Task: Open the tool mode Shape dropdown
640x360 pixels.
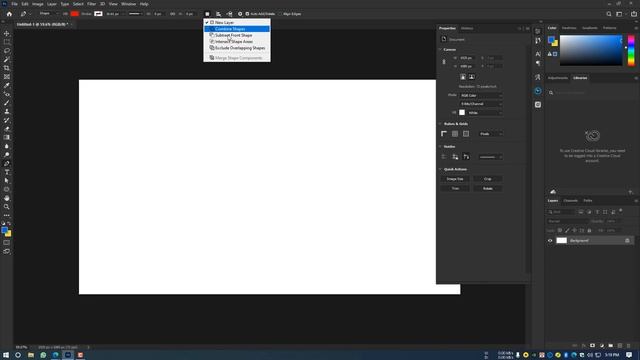Action: (48, 14)
